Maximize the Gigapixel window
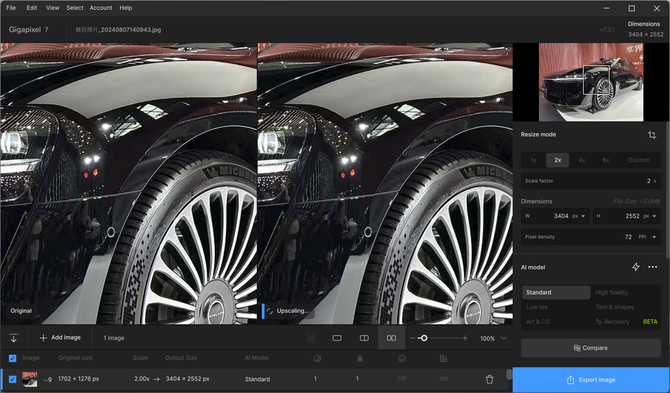The height and width of the screenshot is (393, 670). pos(632,8)
